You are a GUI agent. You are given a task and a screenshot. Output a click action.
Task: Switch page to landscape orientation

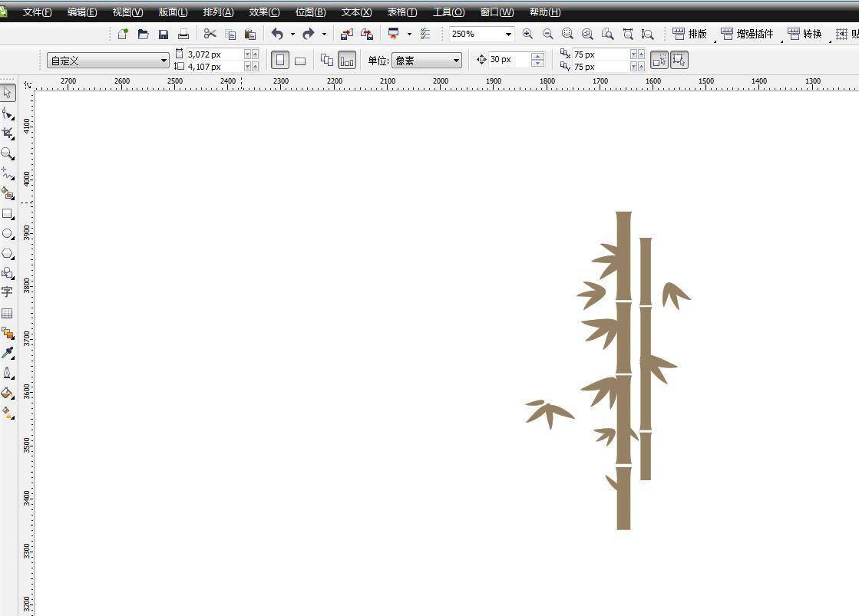300,60
